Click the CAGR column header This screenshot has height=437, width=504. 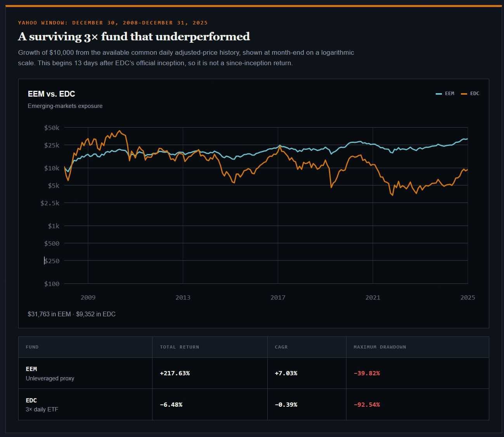click(281, 347)
